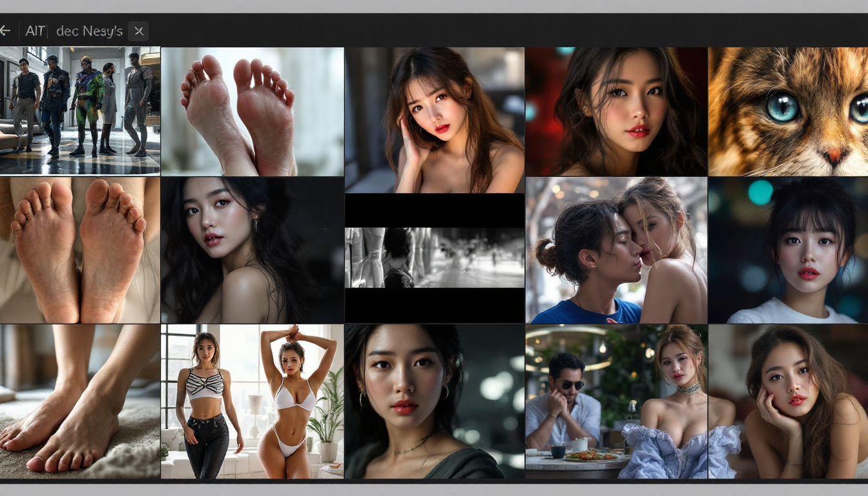Click the highlighted first thumbnail with blue border
868x496 pixels.
point(79,110)
